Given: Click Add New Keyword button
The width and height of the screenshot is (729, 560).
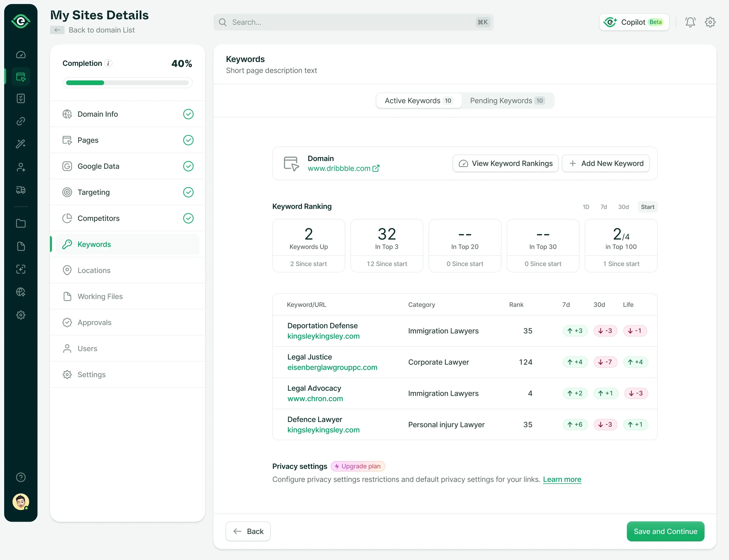Looking at the screenshot, I should tap(605, 163).
